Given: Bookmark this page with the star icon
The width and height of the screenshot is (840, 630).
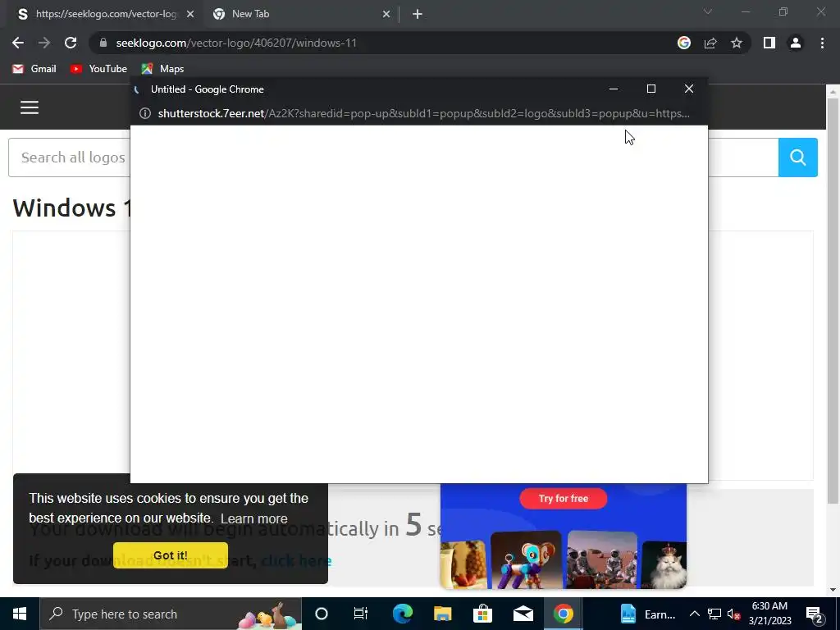Looking at the screenshot, I should pyautogui.click(x=737, y=43).
